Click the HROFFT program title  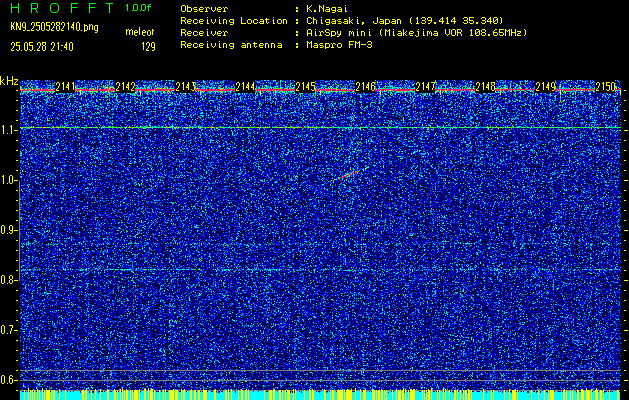pos(62,8)
